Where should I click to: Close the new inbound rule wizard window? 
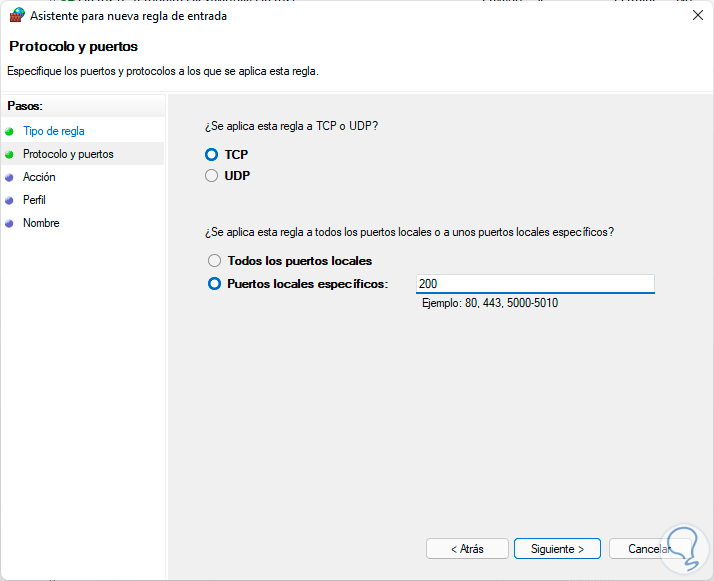[x=696, y=15]
